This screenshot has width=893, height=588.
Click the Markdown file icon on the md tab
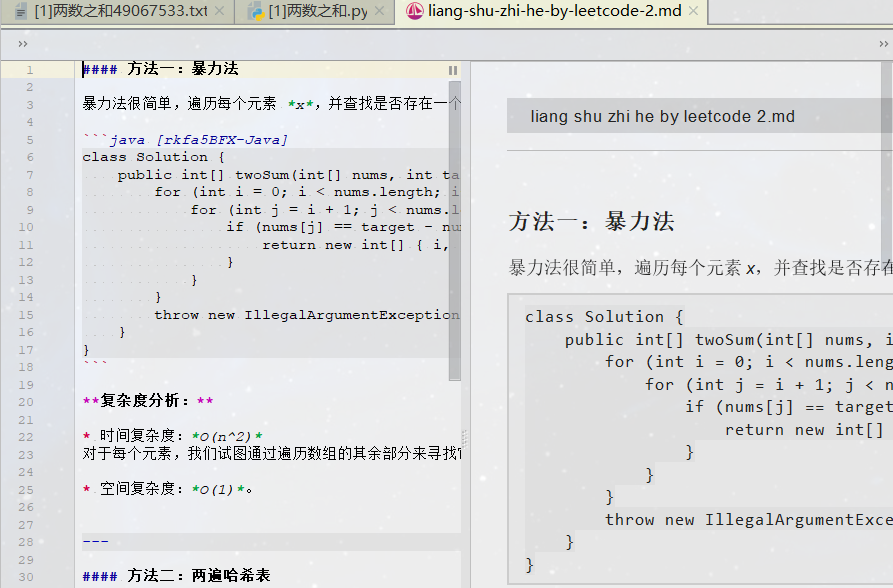pyautogui.click(x=415, y=10)
